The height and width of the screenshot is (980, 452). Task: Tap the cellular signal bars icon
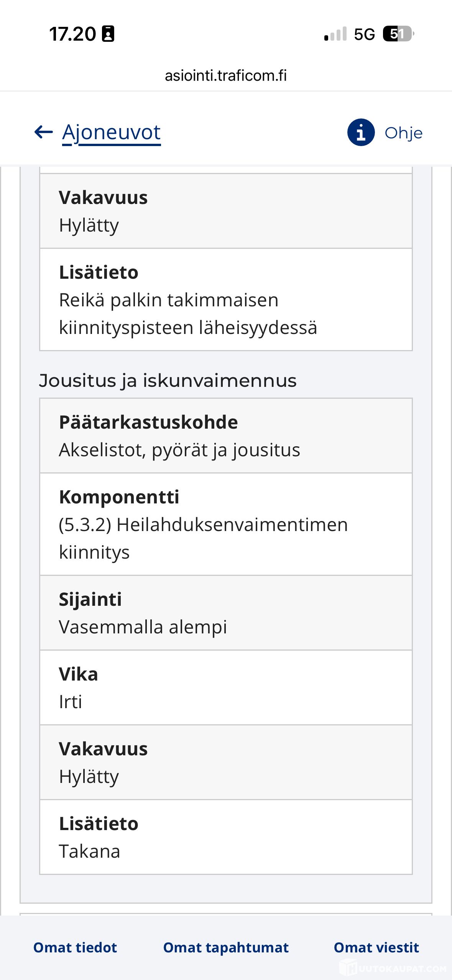coord(335,34)
